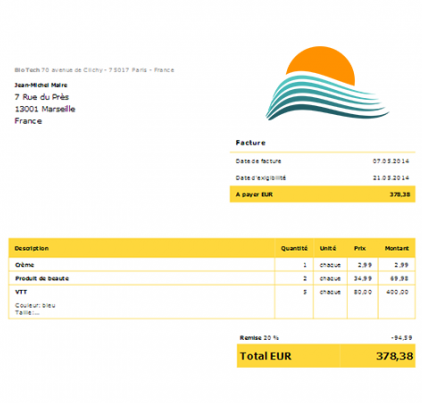Click the 13001 Marseille line
Viewport: 422px width, 403px height.
coord(45,109)
